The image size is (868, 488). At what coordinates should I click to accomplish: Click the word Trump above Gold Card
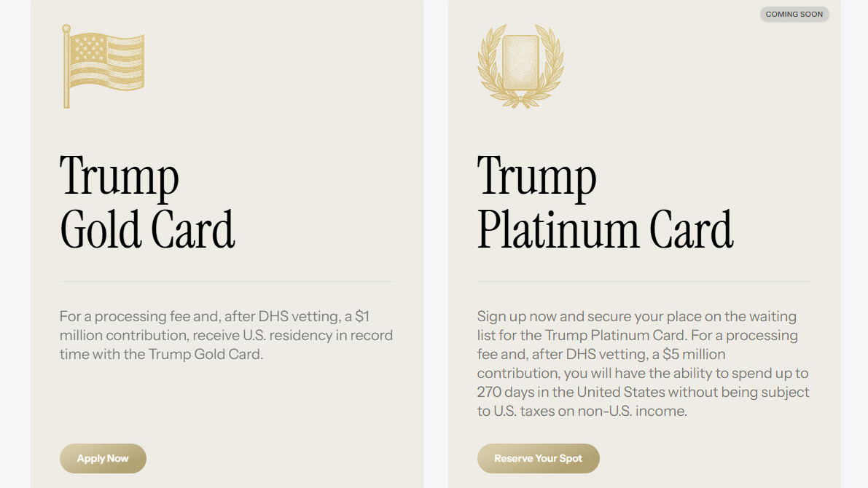[120, 176]
